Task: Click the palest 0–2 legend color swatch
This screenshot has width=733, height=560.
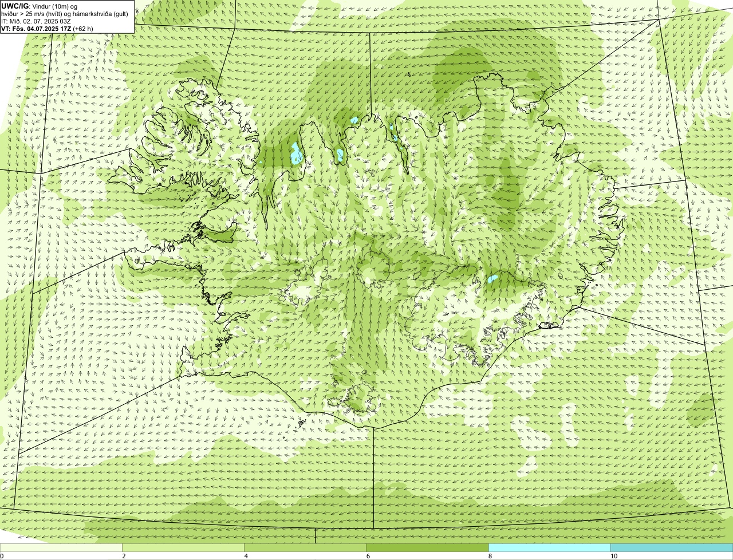Action: [x=61, y=547]
